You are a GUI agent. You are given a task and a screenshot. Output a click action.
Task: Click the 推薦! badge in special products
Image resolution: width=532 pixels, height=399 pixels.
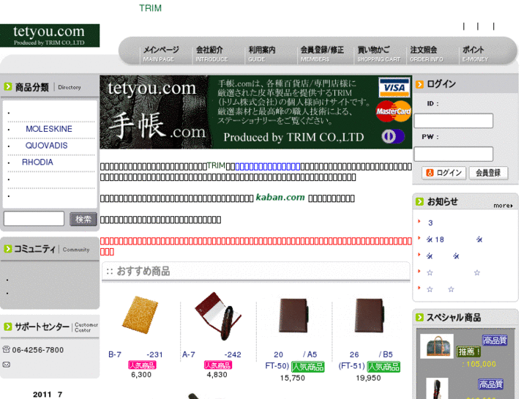[x=468, y=351]
